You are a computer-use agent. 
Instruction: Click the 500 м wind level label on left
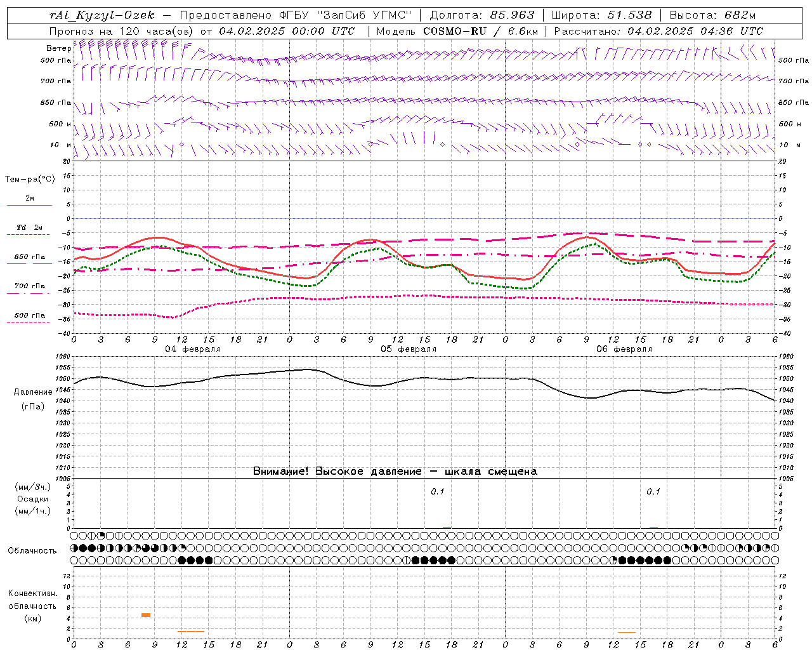tap(60, 124)
